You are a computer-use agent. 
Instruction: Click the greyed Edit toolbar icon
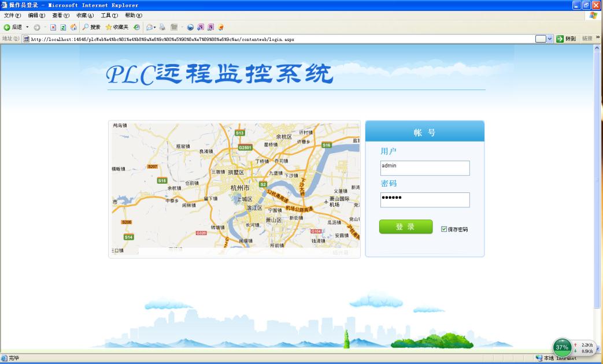[x=174, y=27]
